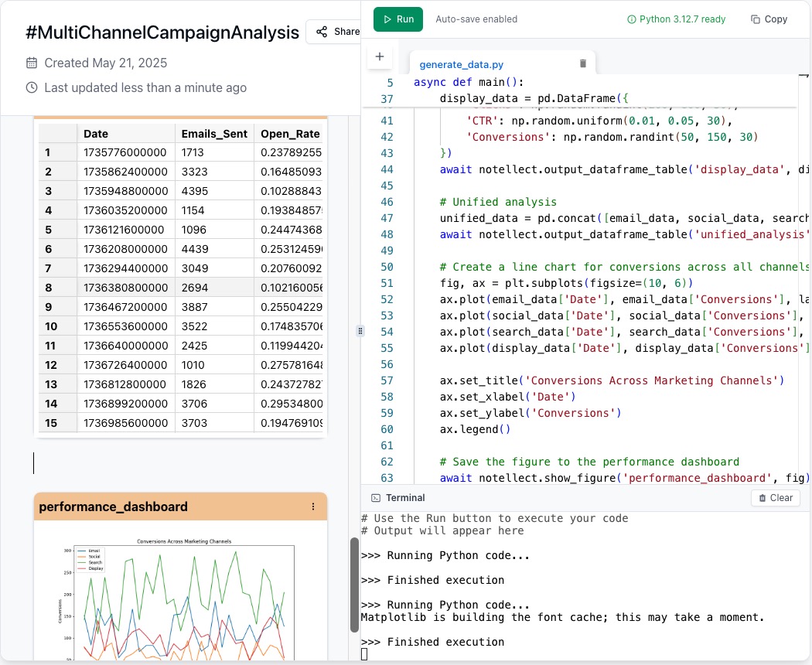The image size is (812, 665).
Task: Click the Auto-save enabled label
Action: coord(476,19)
